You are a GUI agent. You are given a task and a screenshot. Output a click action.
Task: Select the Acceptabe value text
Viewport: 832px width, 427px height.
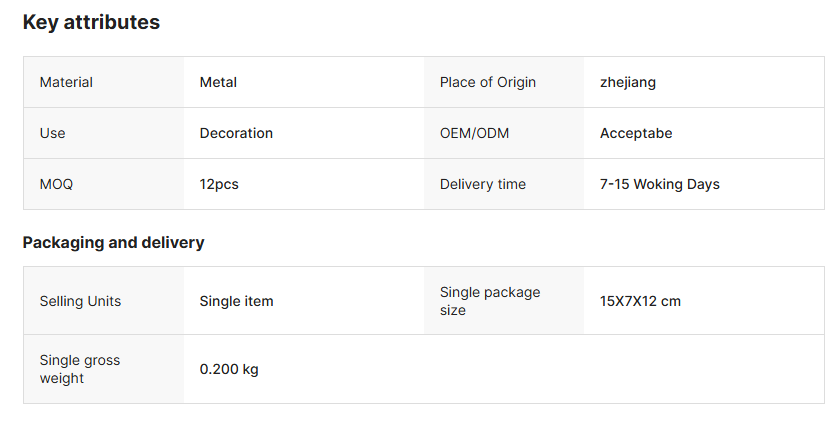tap(636, 133)
